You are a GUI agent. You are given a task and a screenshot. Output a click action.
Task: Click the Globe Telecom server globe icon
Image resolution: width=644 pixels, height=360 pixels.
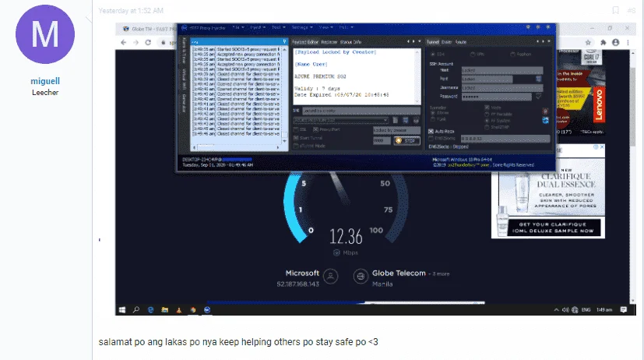pyautogui.click(x=361, y=276)
